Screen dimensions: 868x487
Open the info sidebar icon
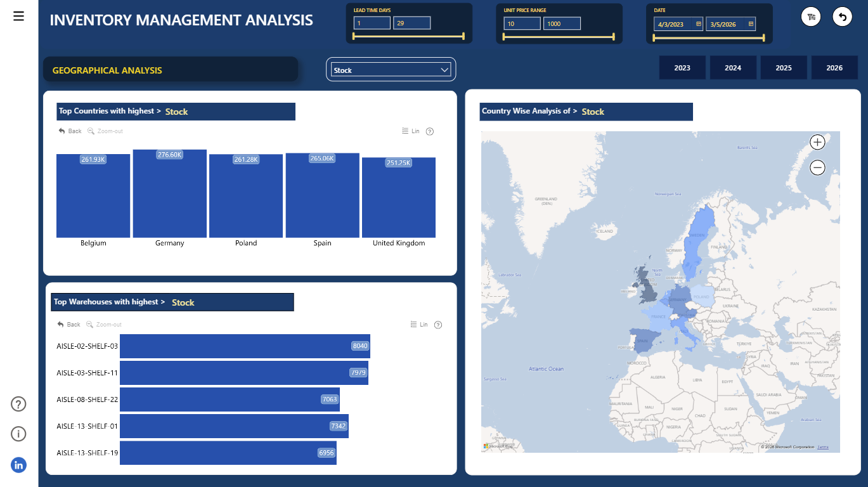18,434
